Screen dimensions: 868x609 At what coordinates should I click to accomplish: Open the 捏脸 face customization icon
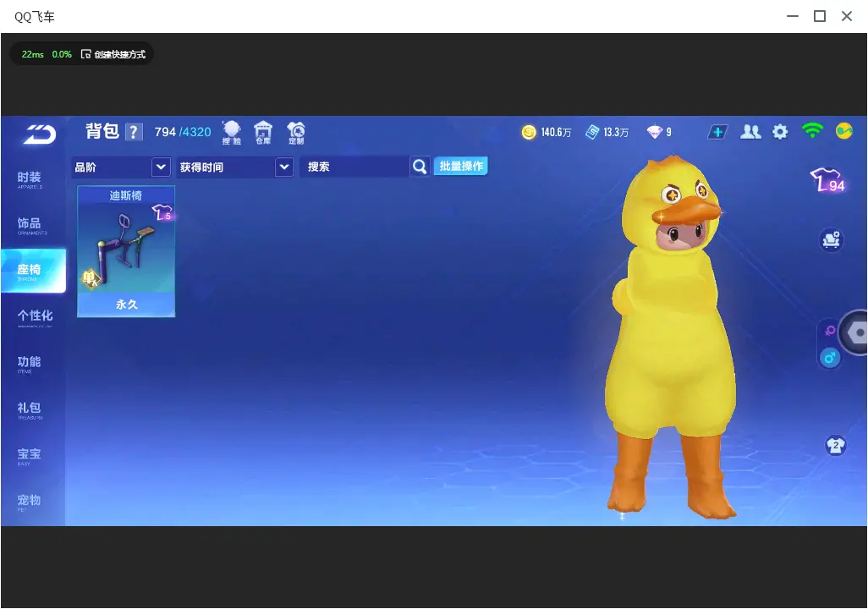(232, 132)
